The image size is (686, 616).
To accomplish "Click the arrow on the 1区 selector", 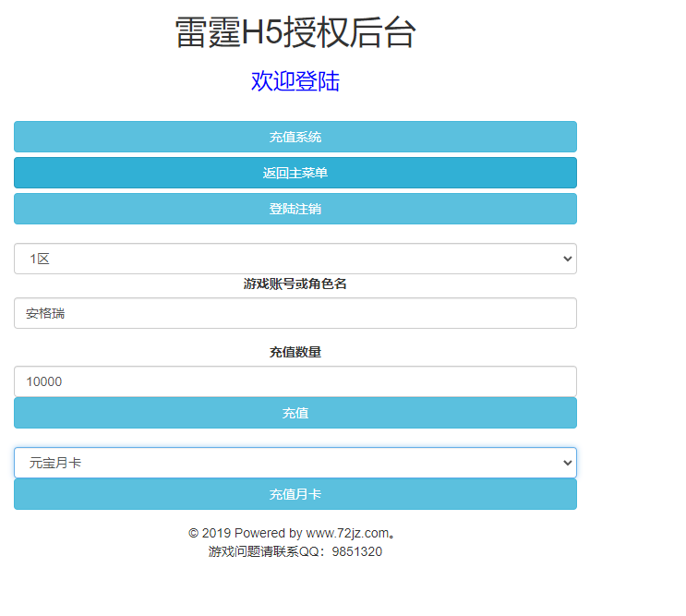I will [x=567, y=260].
